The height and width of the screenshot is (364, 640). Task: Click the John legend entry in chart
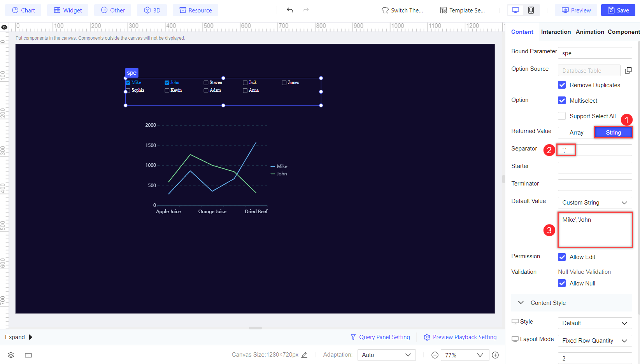[x=279, y=174]
